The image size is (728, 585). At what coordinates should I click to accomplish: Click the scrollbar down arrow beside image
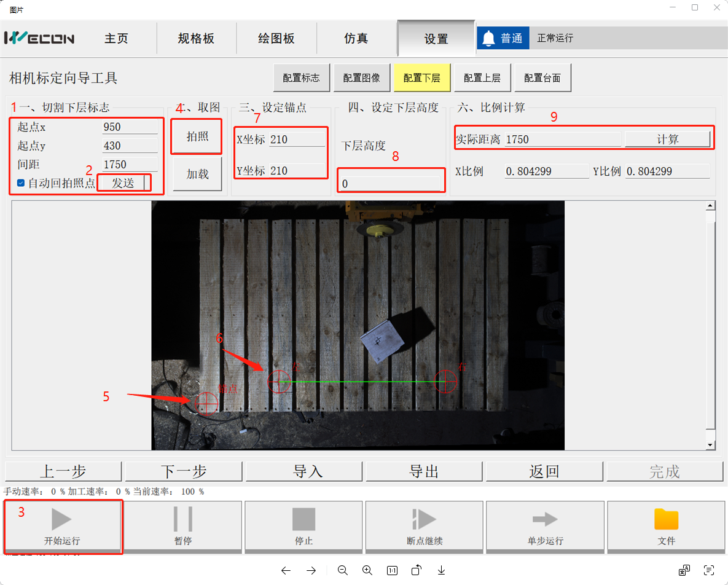pyautogui.click(x=710, y=444)
